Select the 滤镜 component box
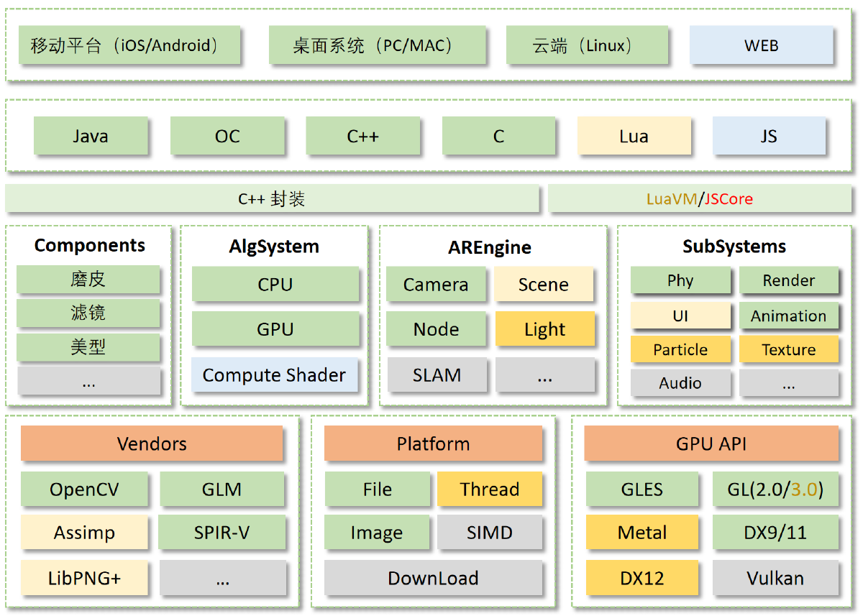 [x=88, y=313]
